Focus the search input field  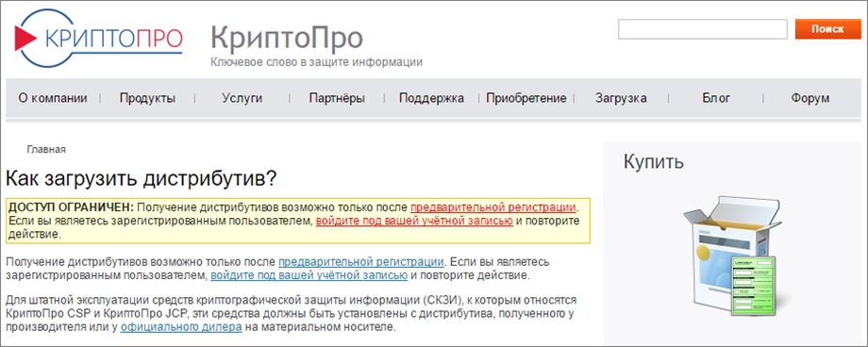coord(703,29)
